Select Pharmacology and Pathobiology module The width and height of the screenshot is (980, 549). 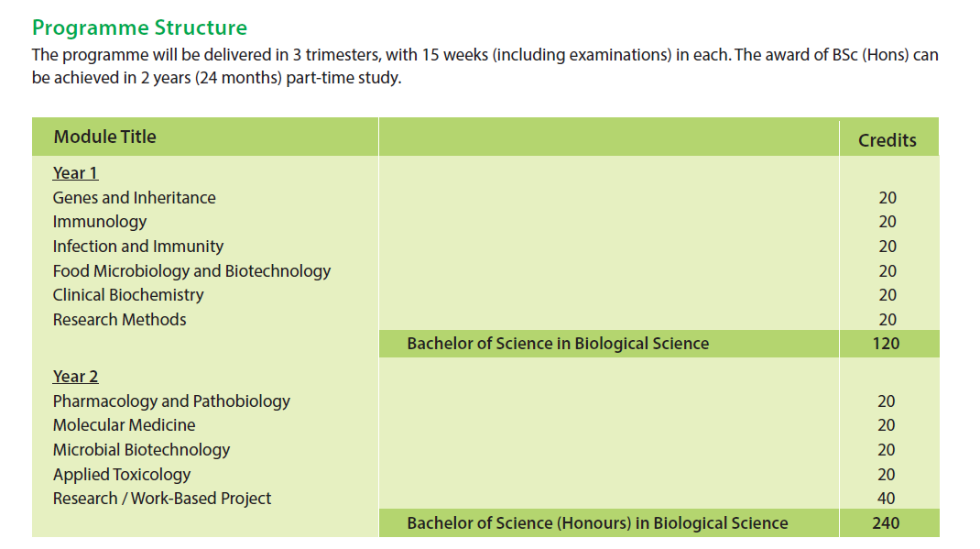click(x=171, y=401)
